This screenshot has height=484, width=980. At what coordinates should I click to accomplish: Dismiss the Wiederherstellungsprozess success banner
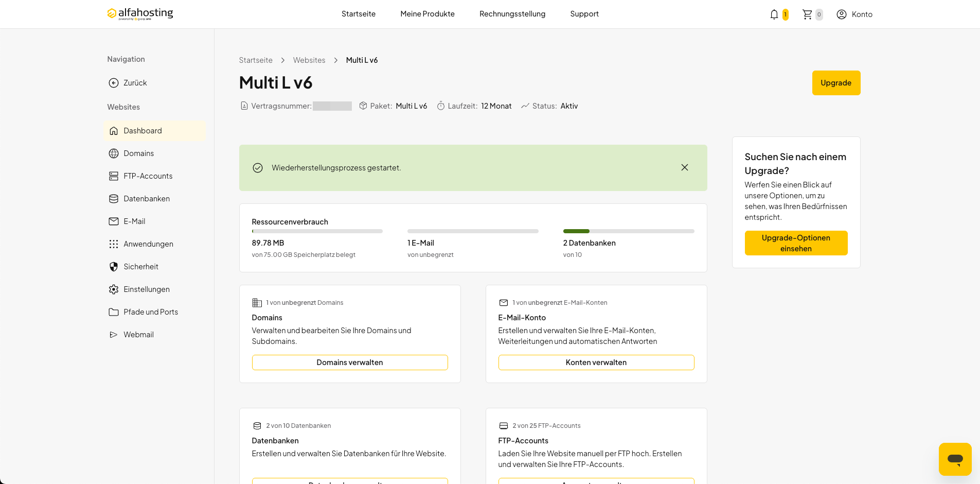pyautogui.click(x=685, y=167)
